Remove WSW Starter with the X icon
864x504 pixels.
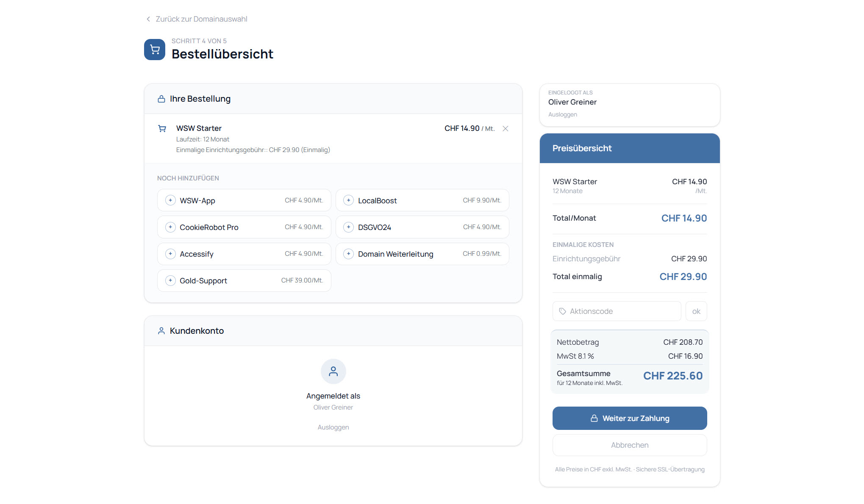point(505,128)
